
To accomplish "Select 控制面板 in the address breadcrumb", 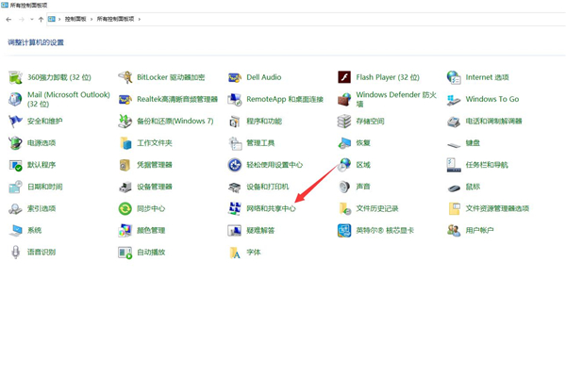I will (x=75, y=19).
